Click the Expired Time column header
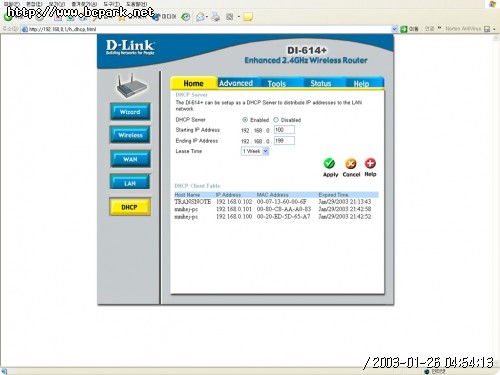Image resolution: width=500 pixels, height=375 pixels. pyautogui.click(x=333, y=195)
